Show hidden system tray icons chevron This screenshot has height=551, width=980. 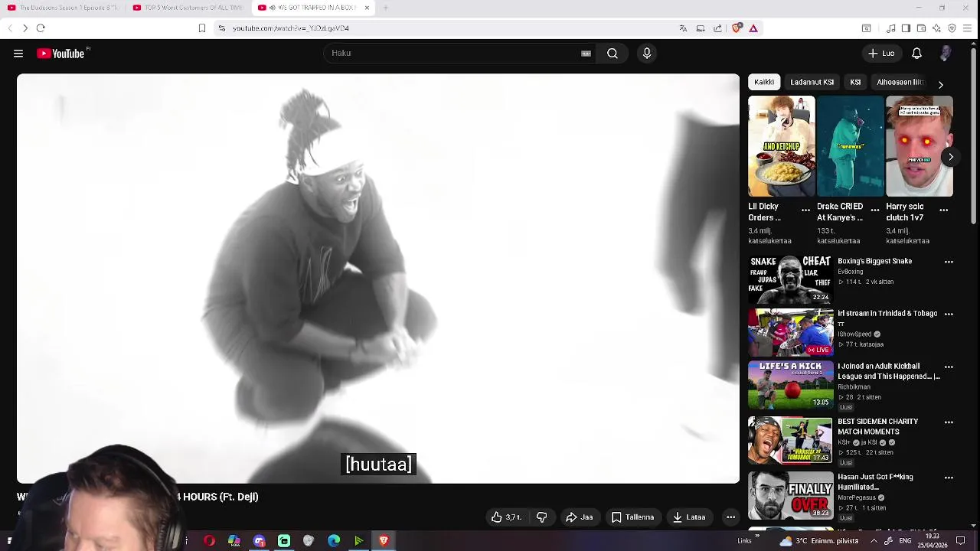coord(874,541)
